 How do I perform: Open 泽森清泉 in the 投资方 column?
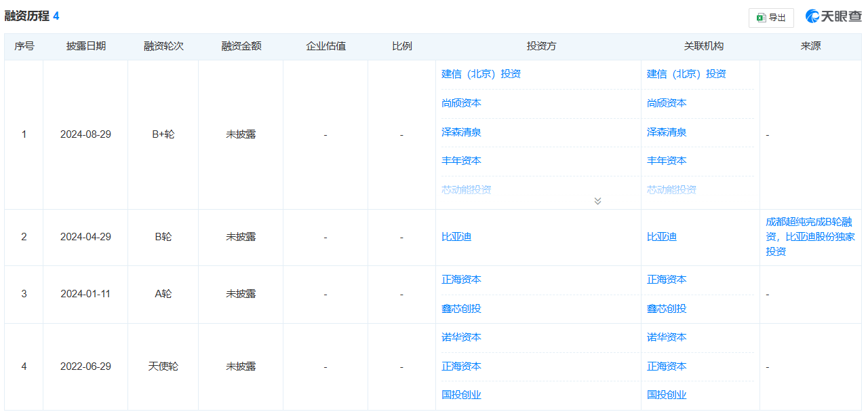point(461,132)
